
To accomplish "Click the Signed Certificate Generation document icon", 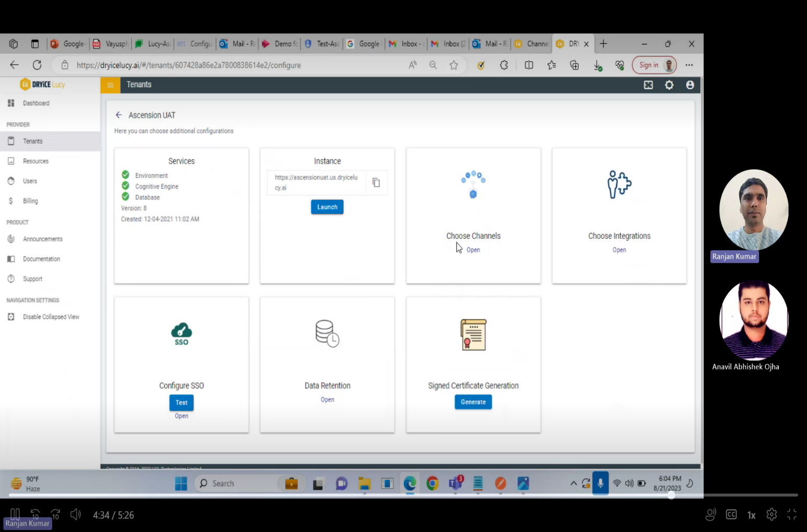I will click(x=473, y=334).
